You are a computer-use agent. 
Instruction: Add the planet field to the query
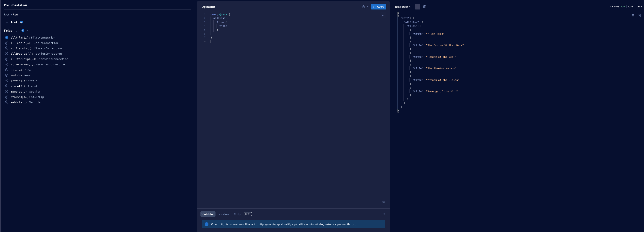(6, 86)
